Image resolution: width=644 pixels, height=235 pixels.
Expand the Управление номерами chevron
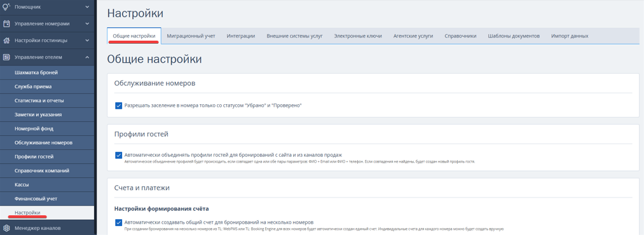[x=87, y=23]
